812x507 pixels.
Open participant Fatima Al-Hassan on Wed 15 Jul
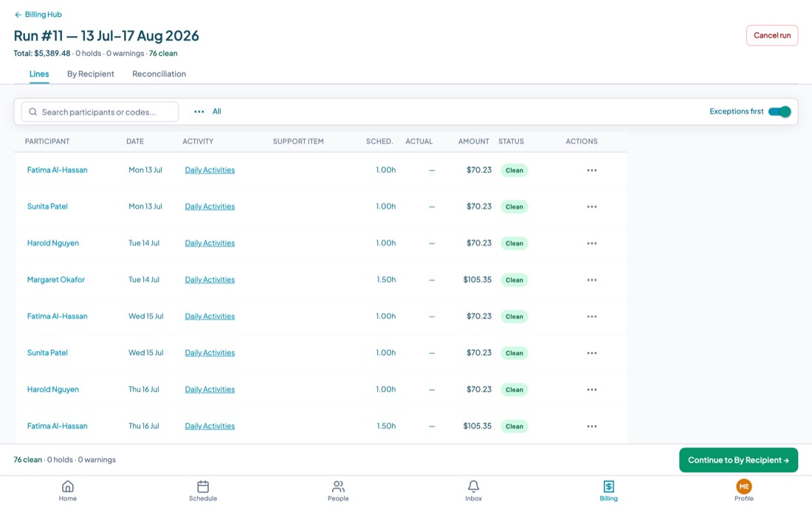57,316
